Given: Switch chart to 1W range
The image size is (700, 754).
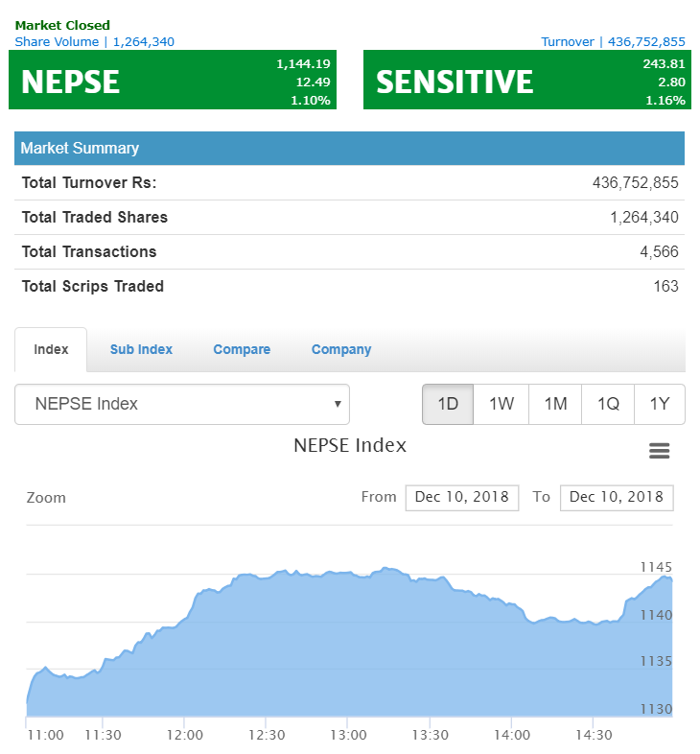Looking at the screenshot, I should click(x=501, y=404).
